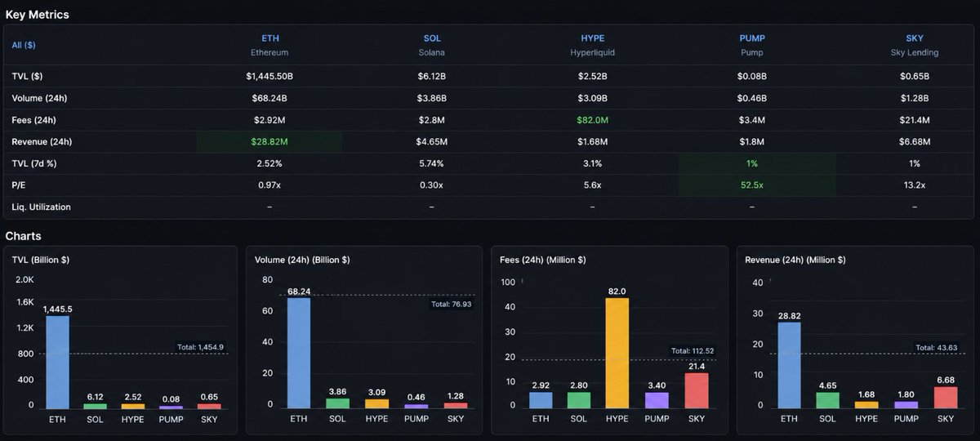This screenshot has width=980, height=441.
Task: Click ETH volume value $68.24B
Action: [x=269, y=98]
